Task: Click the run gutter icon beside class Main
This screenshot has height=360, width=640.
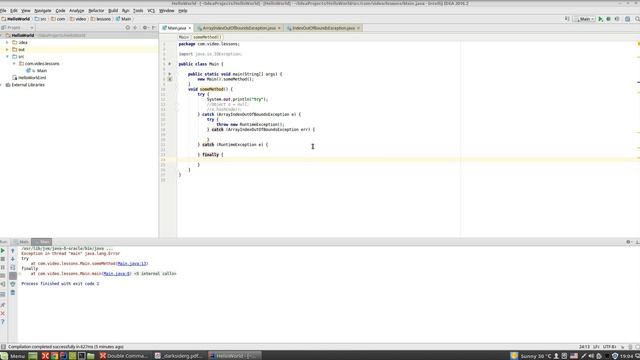Action: [x=170, y=64]
